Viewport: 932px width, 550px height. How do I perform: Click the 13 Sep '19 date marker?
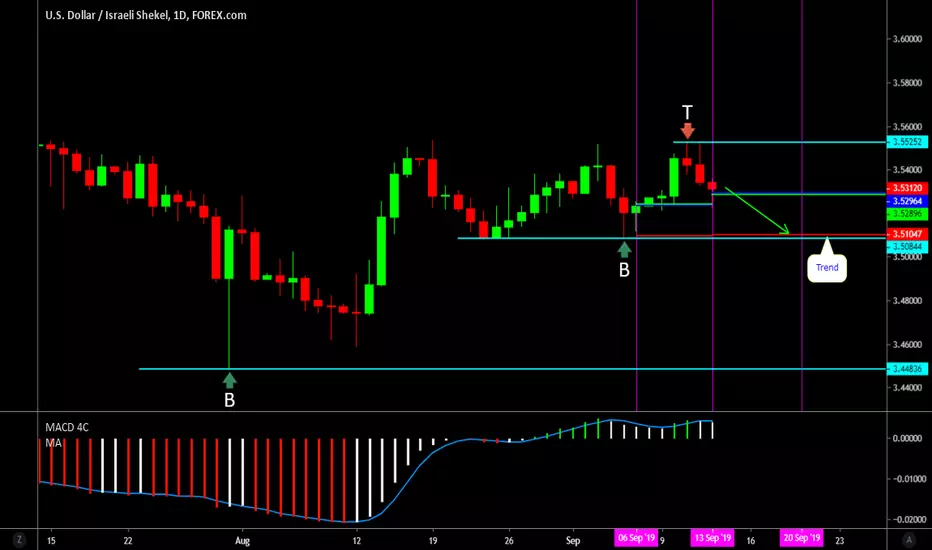pyautogui.click(x=712, y=538)
